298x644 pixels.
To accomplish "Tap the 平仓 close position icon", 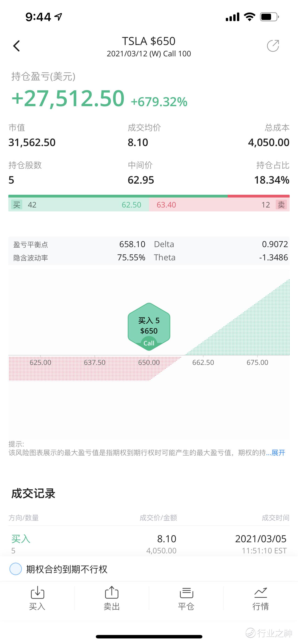I will tap(186, 598).
